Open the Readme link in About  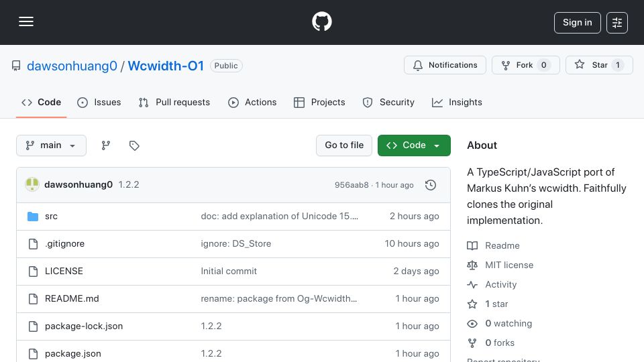502,246
